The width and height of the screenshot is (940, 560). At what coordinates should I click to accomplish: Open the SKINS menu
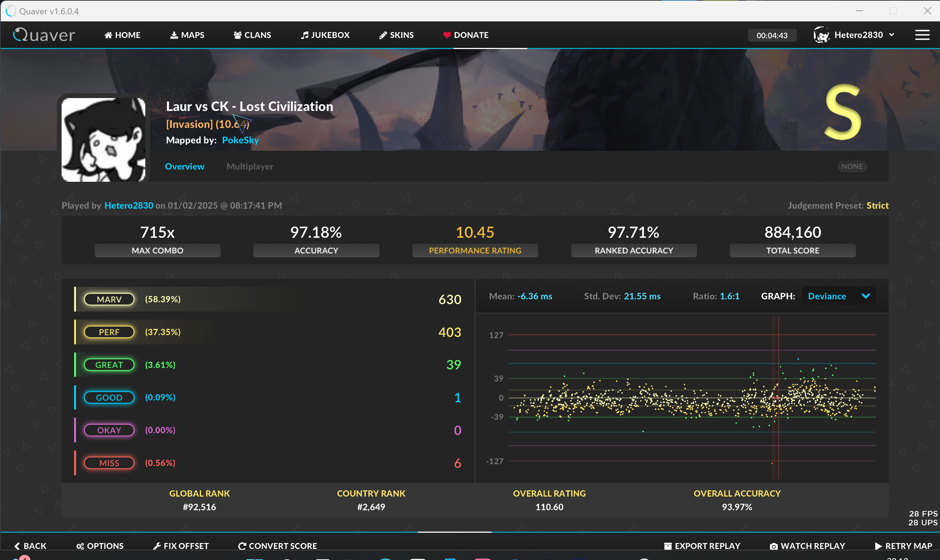click(x=396, y=35)
